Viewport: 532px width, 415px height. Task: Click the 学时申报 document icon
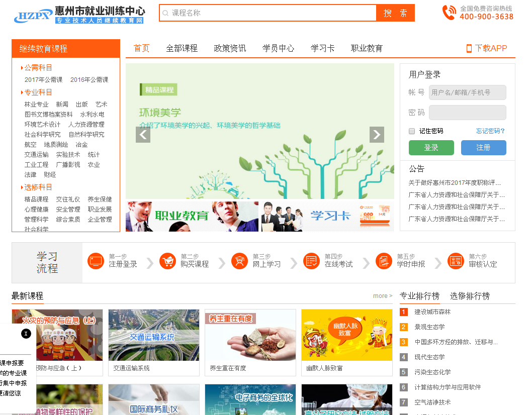pos(384,261)
